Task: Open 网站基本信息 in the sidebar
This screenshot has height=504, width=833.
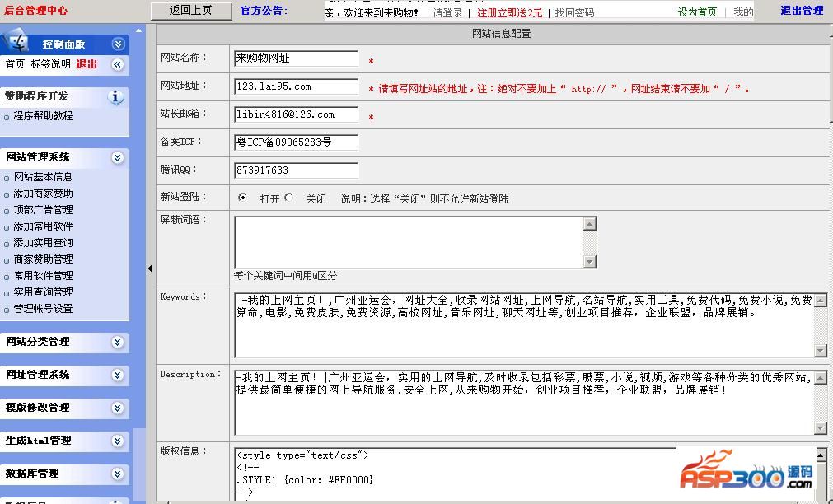Action: coord(43,177)
